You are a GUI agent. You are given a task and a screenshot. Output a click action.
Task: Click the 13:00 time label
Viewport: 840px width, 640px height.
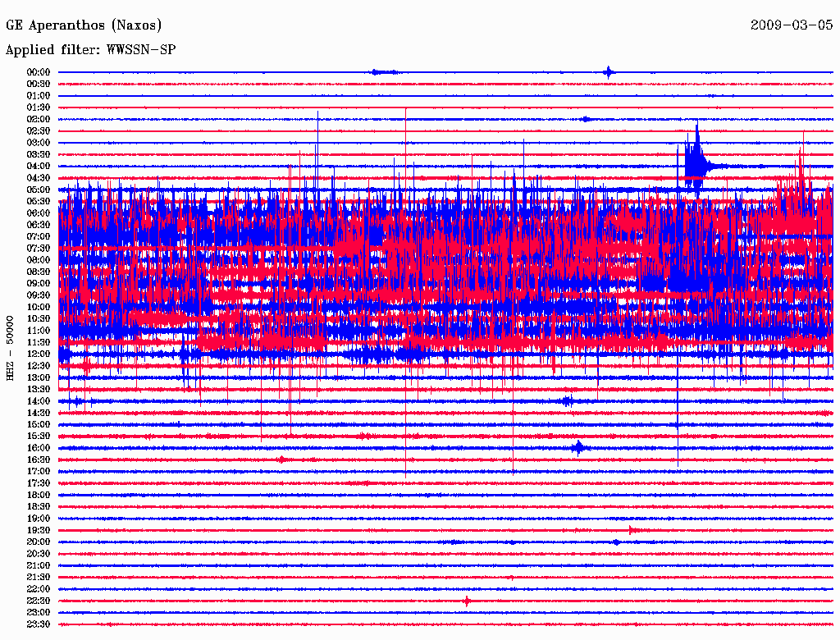tap(39, 378)
